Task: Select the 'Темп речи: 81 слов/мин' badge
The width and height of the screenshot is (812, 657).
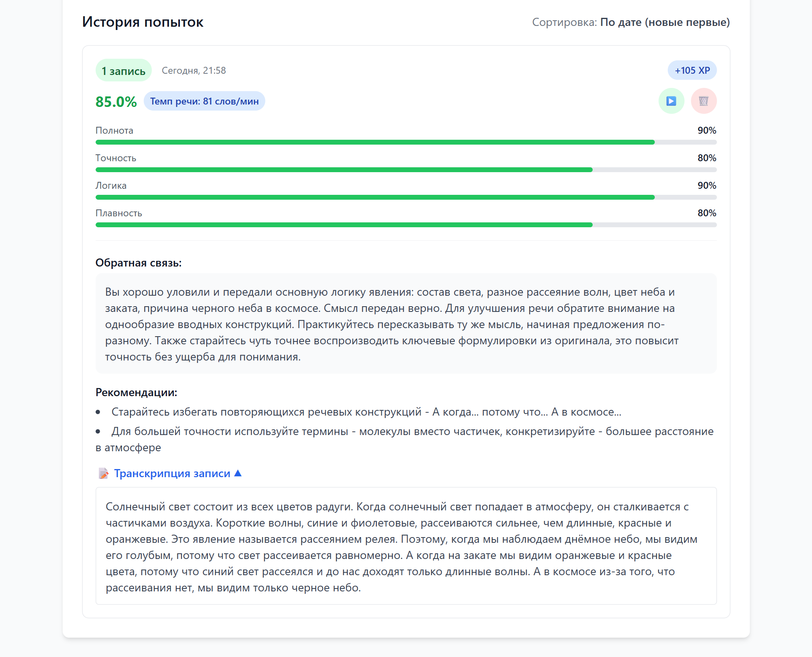Action: pyautogui.click(x=205, y=101)
